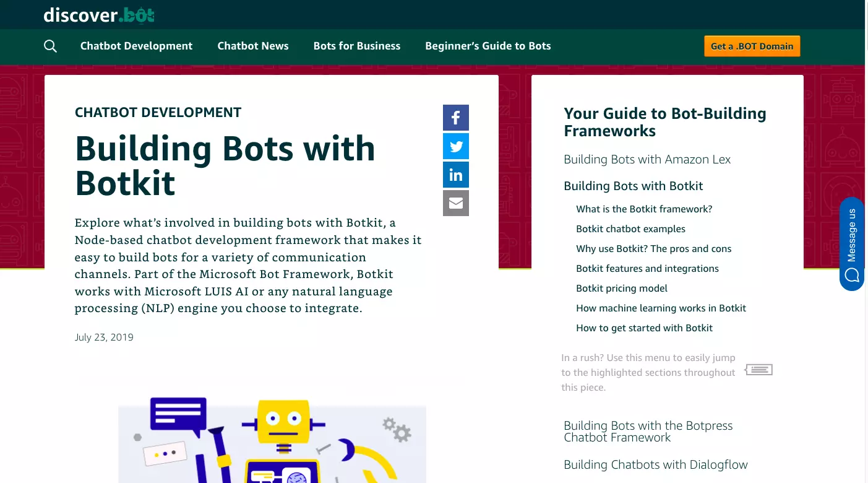
Task: Open Chatbot News menu
Action: (253, 46)
